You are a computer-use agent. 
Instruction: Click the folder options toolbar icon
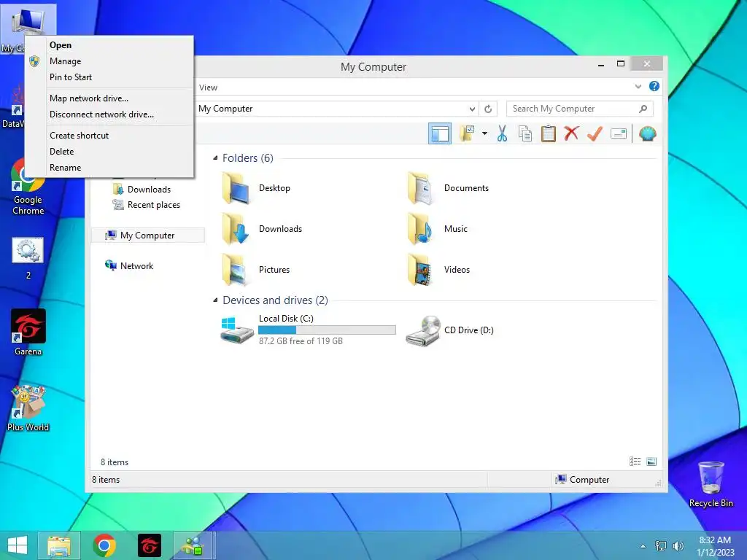pyautogui.click(x=467, y=134)
